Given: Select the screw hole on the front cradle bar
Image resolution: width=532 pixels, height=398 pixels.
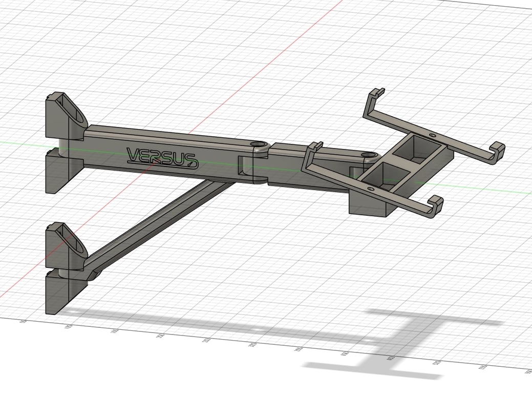Looking at the screenshot, I should (x=370, y=188).
